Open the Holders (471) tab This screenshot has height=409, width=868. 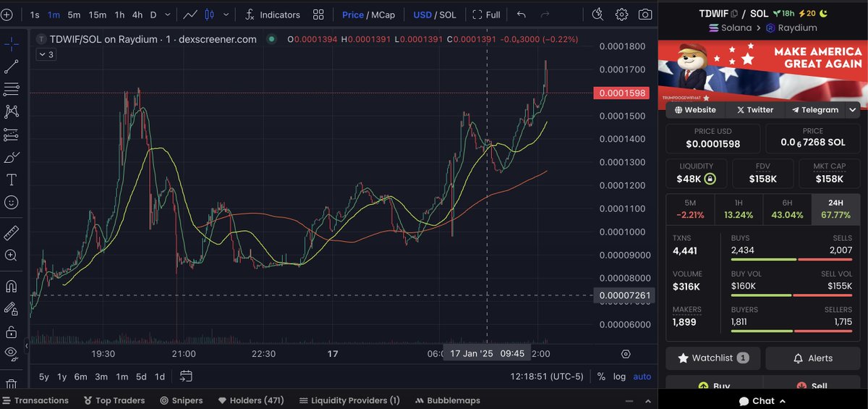point(252,400)
